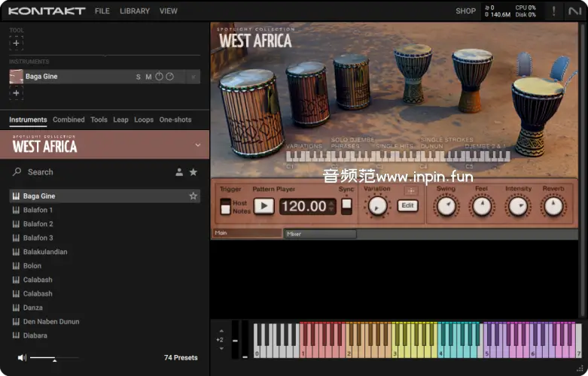This screenshot has width=588, height=376.
Task: Click the Native Instruments logo icon
Action: point(575,11)
